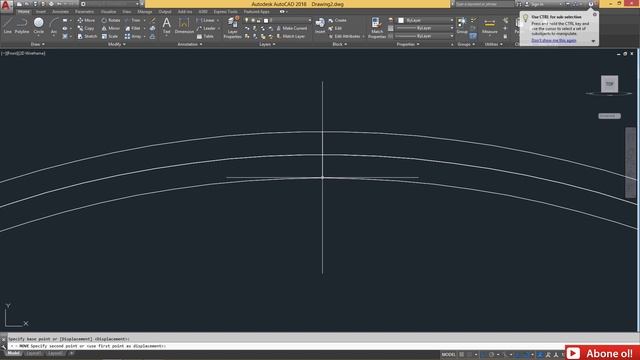The width and height of the screenshot is (640, 360).
Task: Expand the Layers panel
Action: point(267,44)
